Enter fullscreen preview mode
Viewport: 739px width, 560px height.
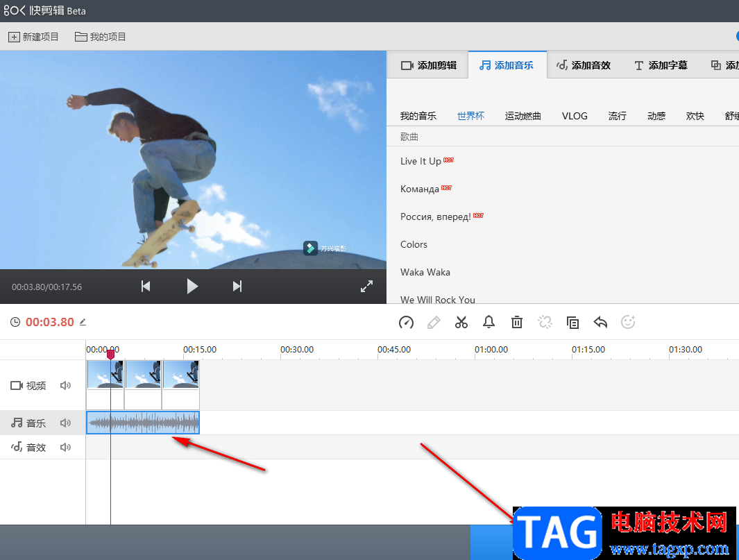pyautogui.click(x=366, y=286)
